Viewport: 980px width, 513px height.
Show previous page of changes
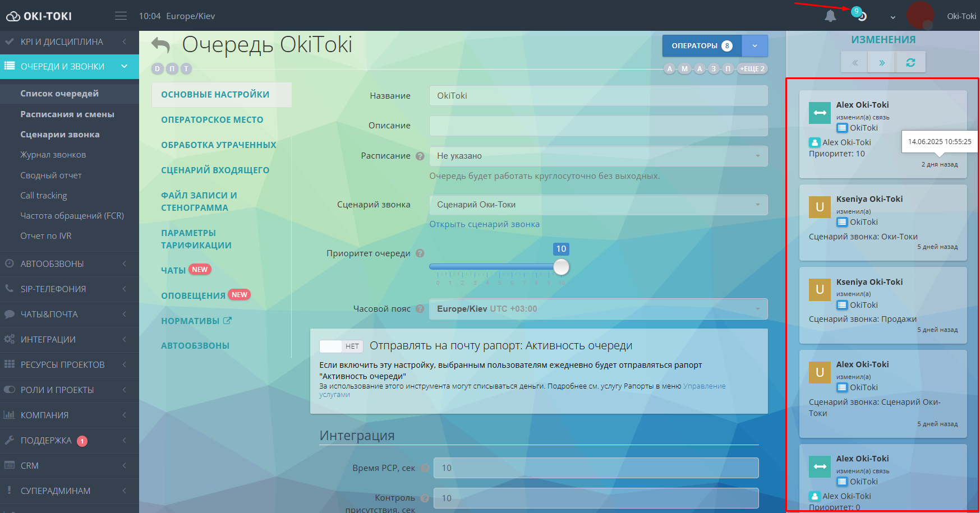coord(855,62)
